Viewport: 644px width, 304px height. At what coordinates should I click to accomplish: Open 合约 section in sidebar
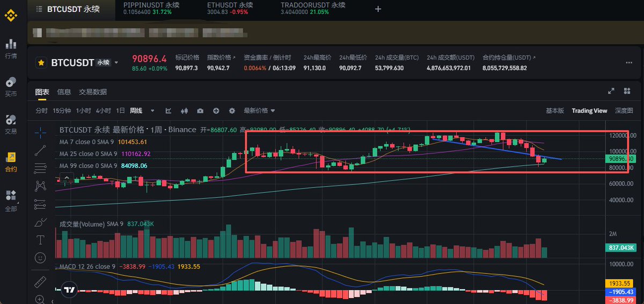[11, 161]
